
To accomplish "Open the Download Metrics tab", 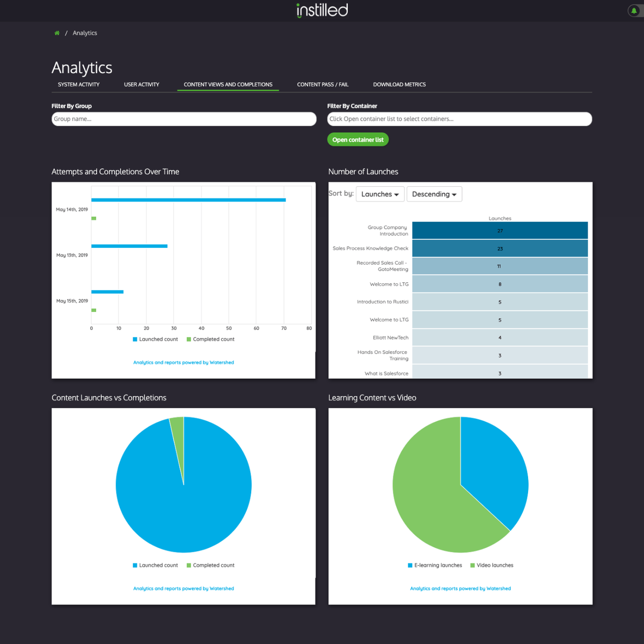I will (399, 84).
